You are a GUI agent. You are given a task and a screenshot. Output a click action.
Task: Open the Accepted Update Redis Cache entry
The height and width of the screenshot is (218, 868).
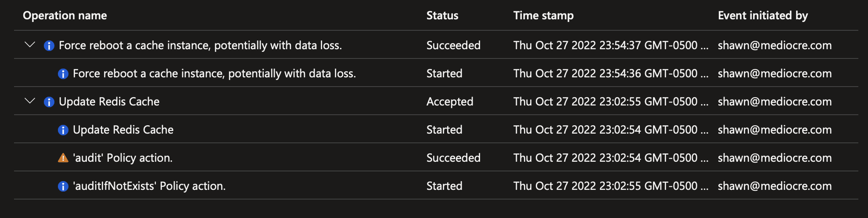coord(109,102)
